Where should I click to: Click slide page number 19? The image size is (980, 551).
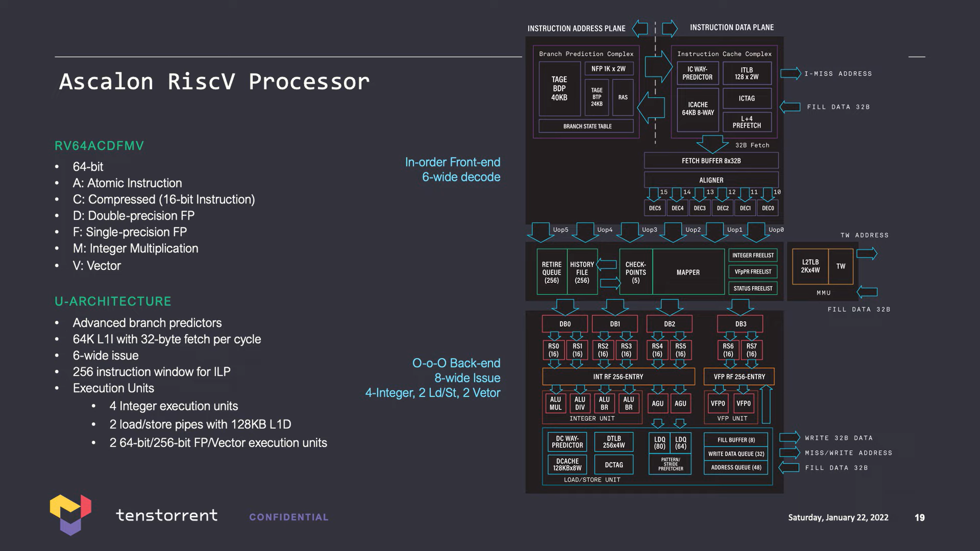tap(919, 517)
